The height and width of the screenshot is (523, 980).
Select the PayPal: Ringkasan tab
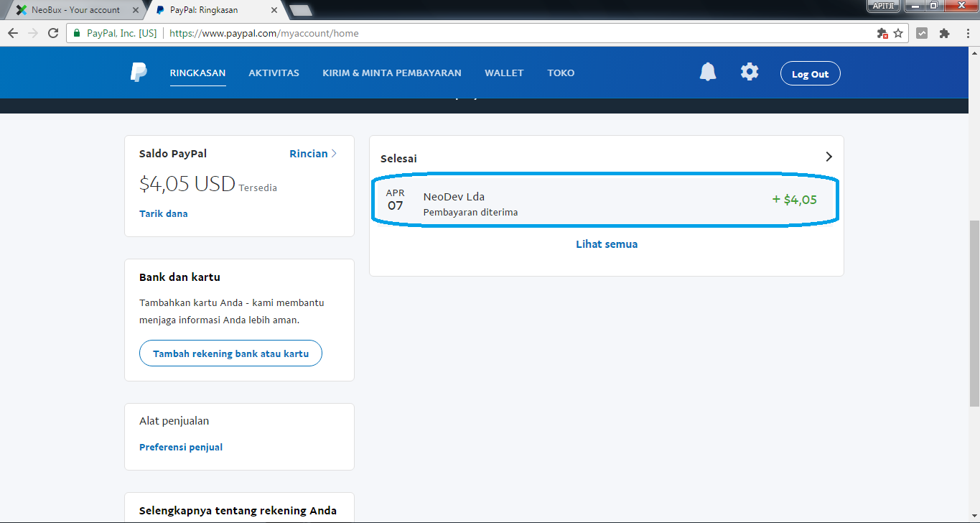click(x=215, y=10)
